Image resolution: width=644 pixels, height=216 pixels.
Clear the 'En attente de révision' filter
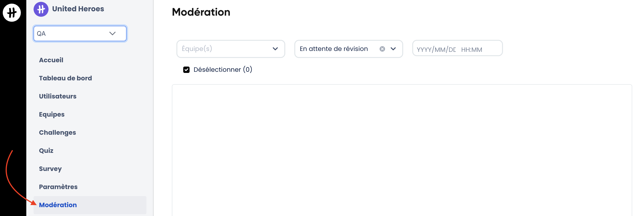382,48
